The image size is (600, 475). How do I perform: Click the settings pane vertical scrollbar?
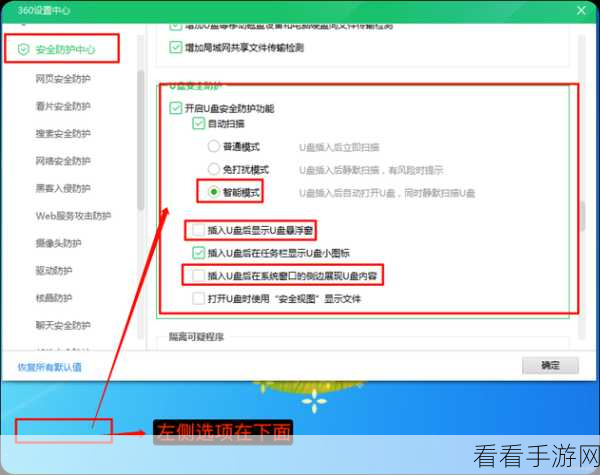[x=582, y=216]
